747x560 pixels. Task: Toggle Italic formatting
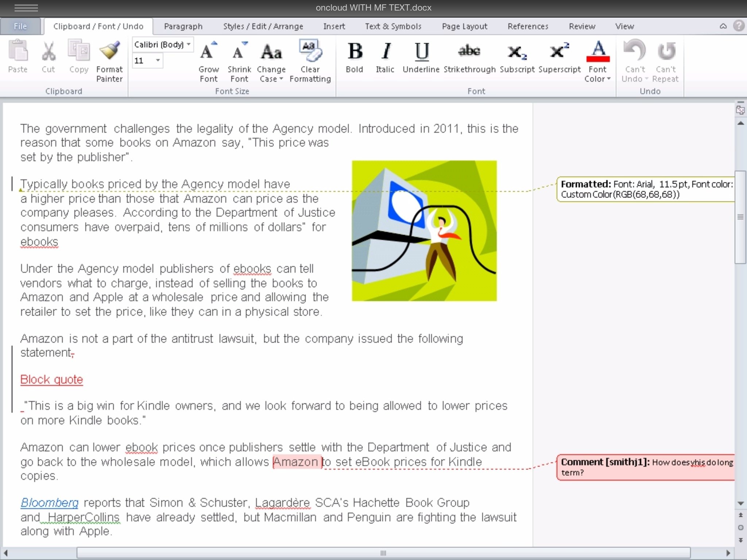[x=385, y=51]
